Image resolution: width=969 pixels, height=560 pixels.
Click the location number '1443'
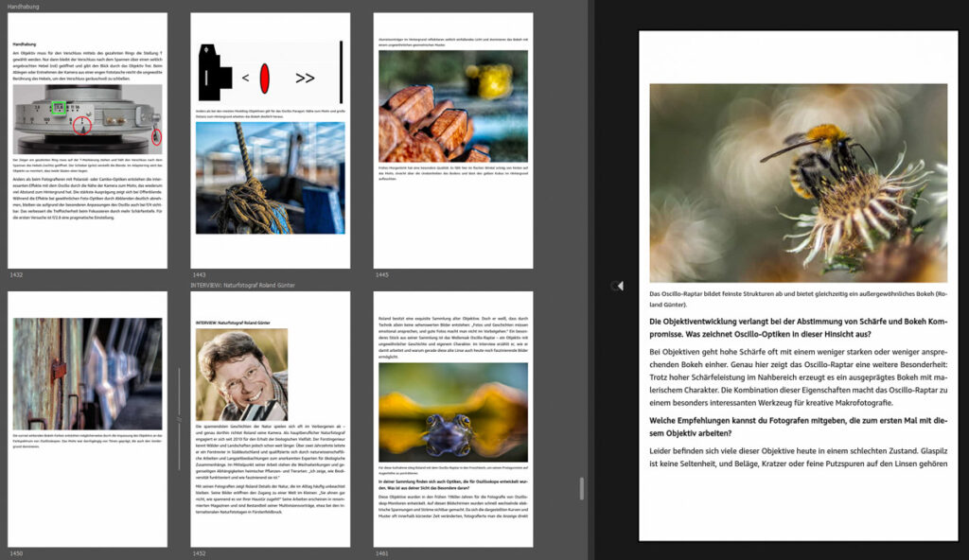pos(199,274)
